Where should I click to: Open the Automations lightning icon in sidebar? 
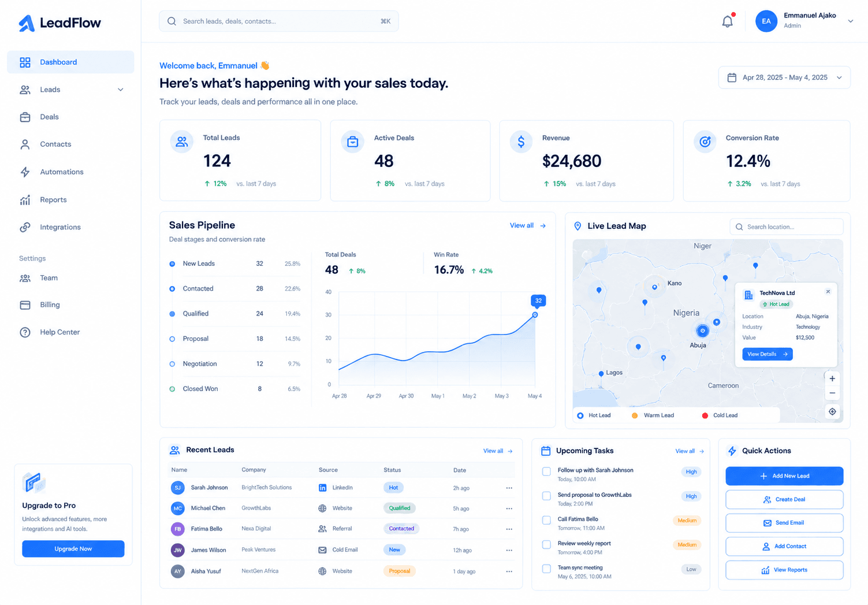click(x=25, y=172)
